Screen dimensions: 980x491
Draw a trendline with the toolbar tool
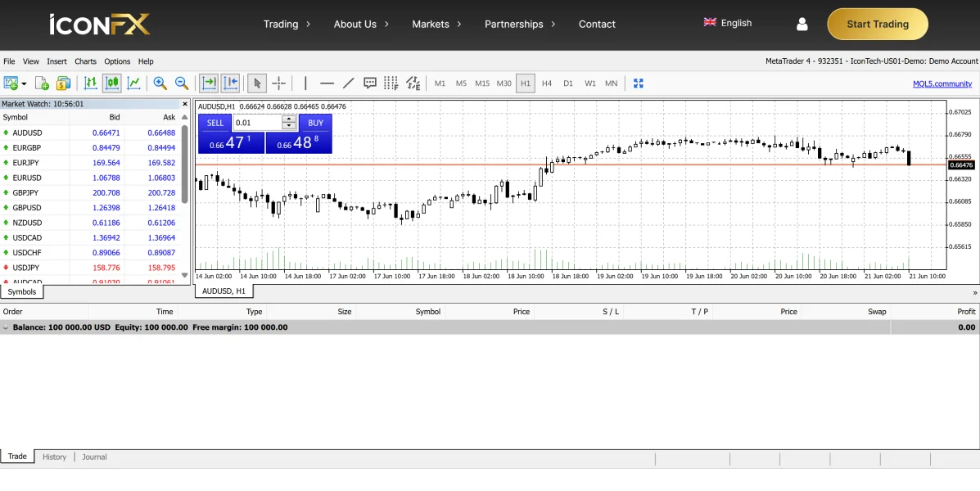348,83
